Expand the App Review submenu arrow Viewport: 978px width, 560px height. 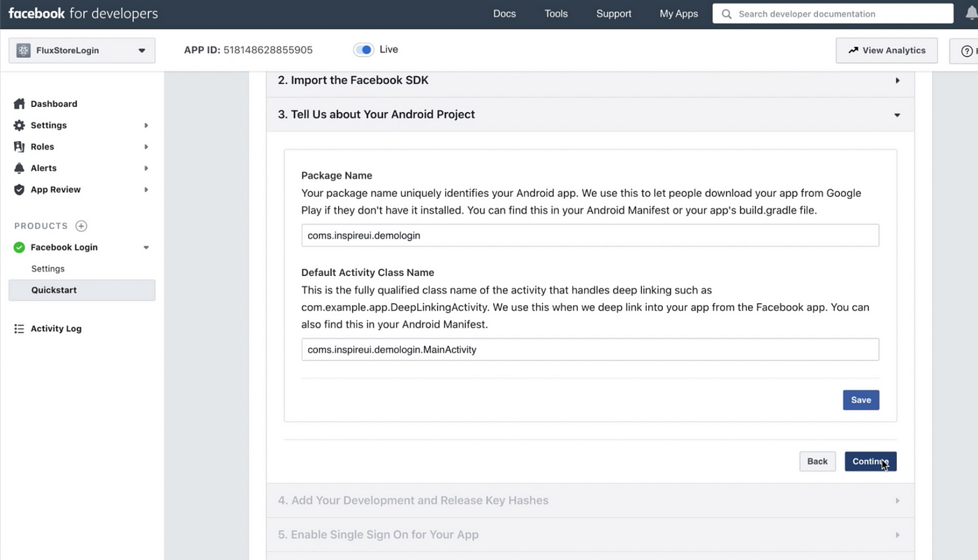click(x=146, y=189)
